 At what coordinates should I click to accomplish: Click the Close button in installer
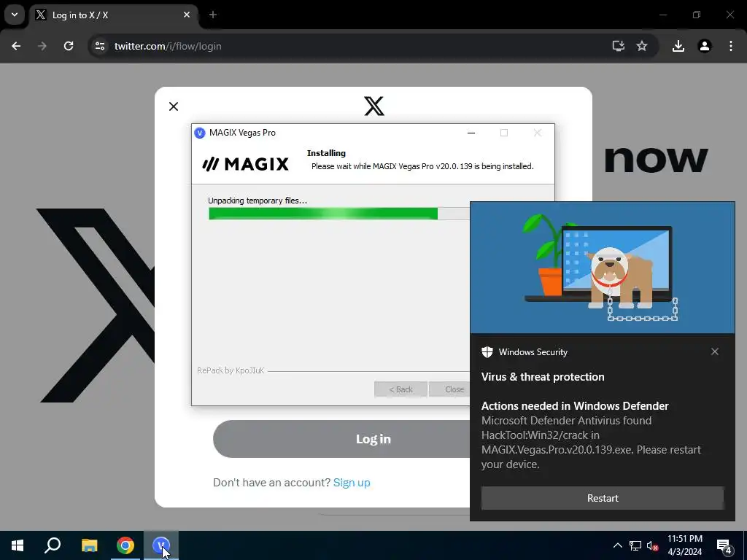(x=449, y=389)
